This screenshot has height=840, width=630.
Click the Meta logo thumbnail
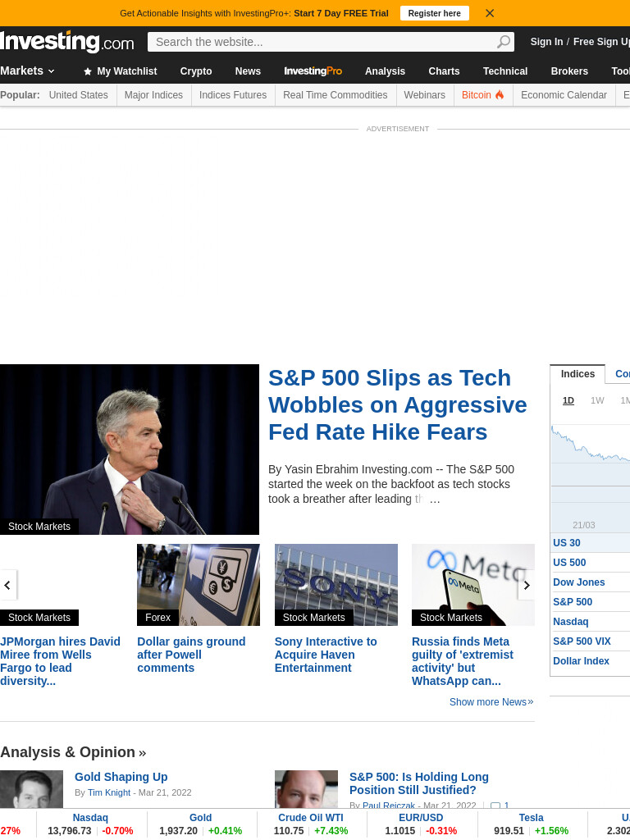(473, 585)
